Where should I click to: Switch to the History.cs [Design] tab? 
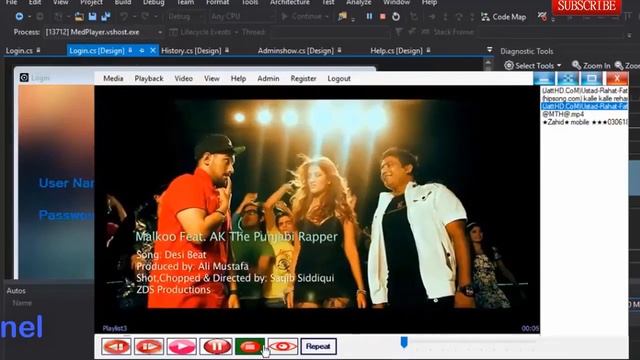pos(191,51)
